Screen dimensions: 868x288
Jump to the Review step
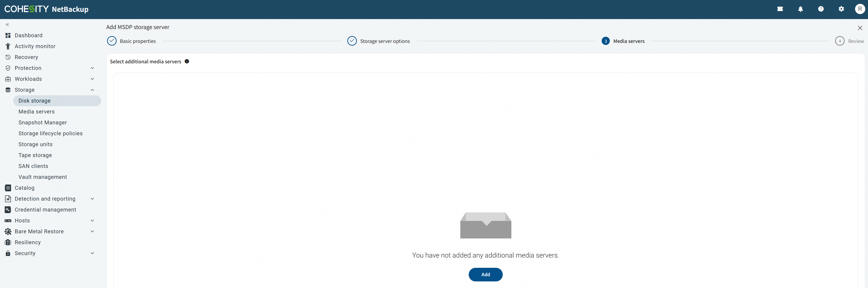point(856,41)
